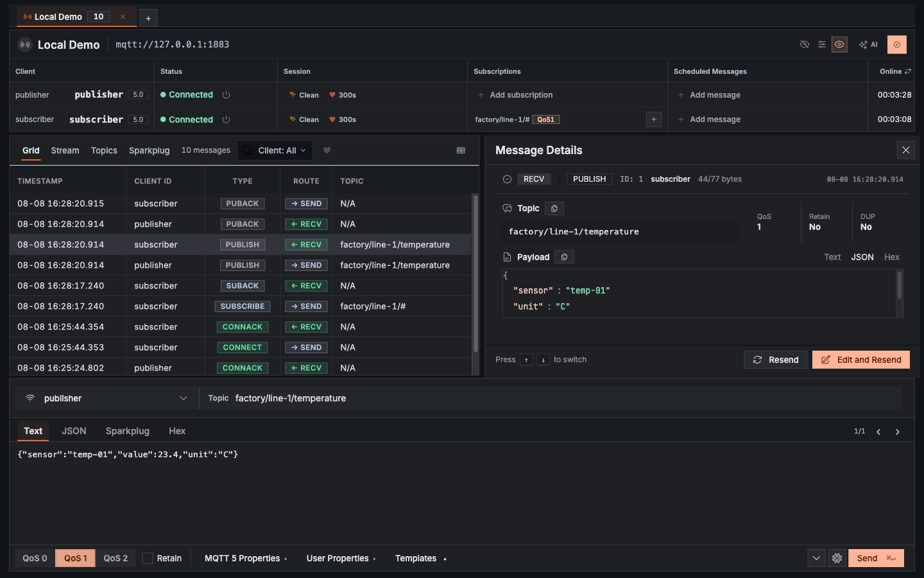
Task: Switch to the Topics tab
Action: coord(104,150)
